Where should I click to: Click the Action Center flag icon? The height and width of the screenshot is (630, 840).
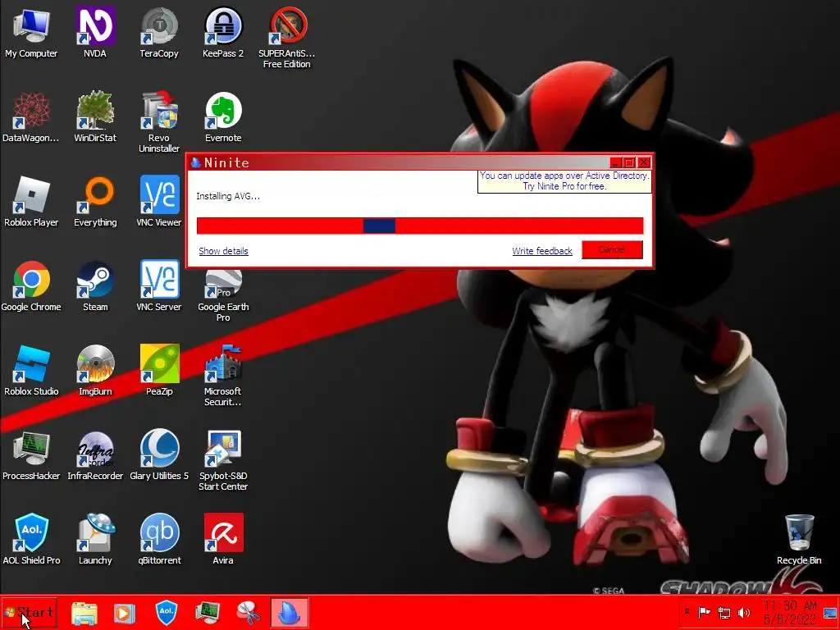(x=705, y=612)
